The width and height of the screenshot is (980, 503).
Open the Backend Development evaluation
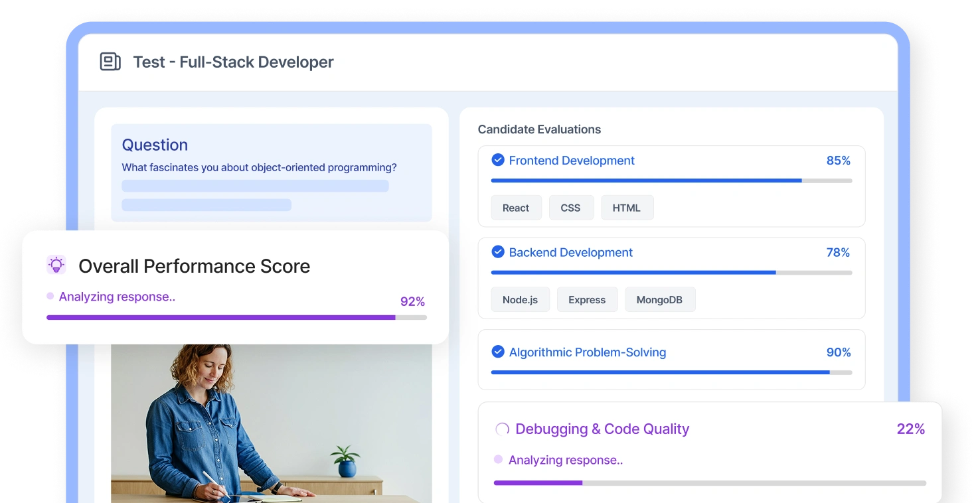(x=671, y=278)
